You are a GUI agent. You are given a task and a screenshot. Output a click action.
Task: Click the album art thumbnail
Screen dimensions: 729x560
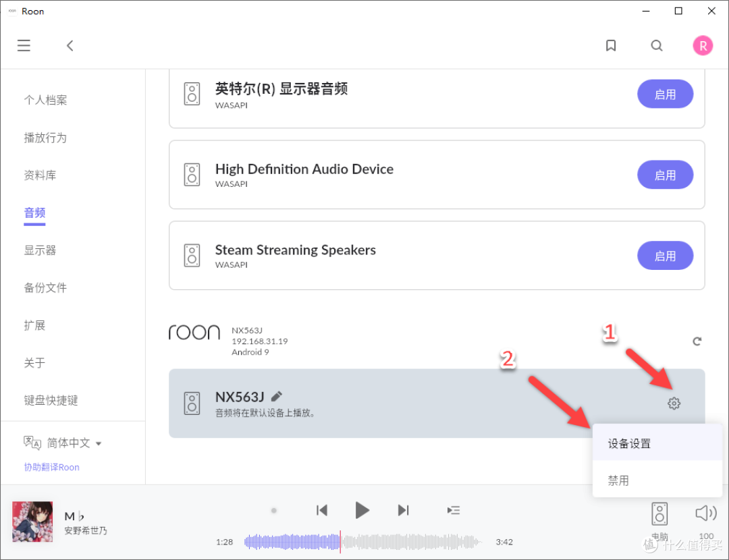32,522
